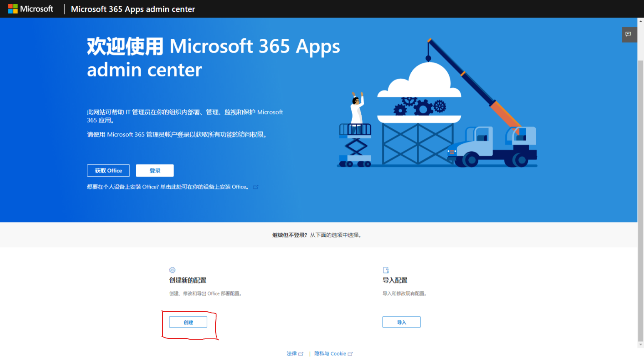This screenshot has height=358, width=644.
Task: Open the 隐私与 Cookie link
Action: coord(330,353)
